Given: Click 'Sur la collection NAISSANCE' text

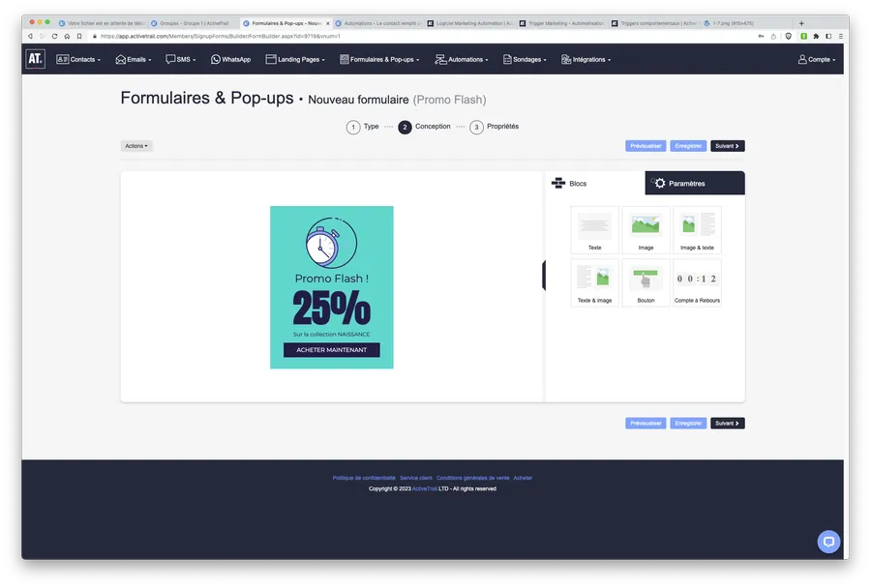Looking at the screenshot, I should 332,335.
